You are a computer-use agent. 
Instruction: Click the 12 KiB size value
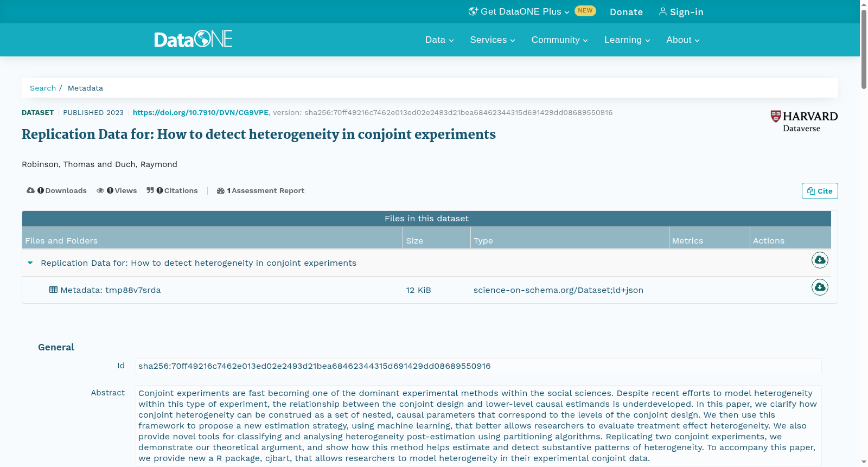(418, 290)
